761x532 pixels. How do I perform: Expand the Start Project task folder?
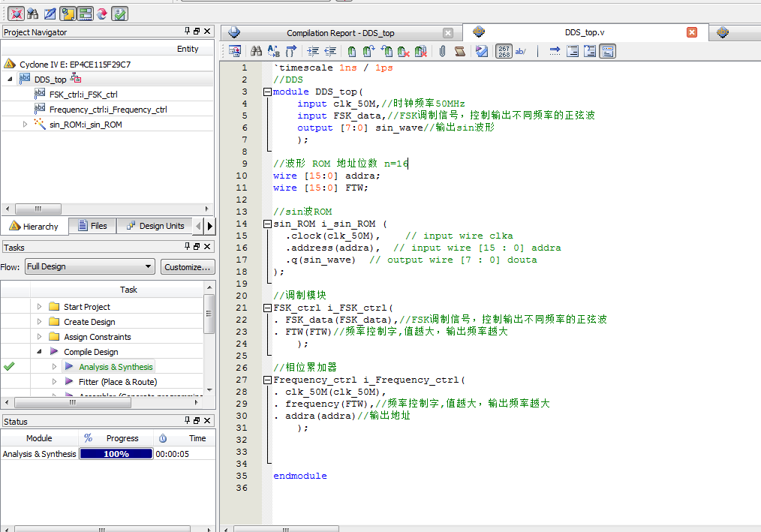40,307
